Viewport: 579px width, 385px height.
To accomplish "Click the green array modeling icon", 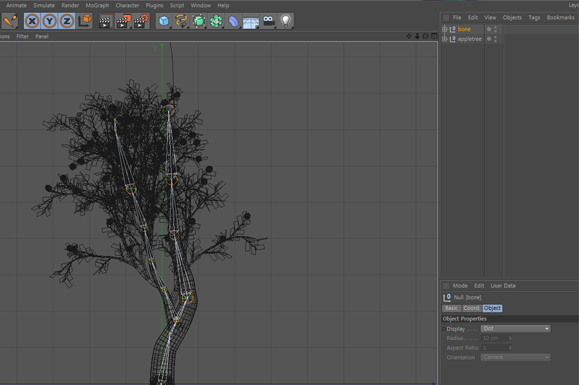I will click(x=216, y=21).
